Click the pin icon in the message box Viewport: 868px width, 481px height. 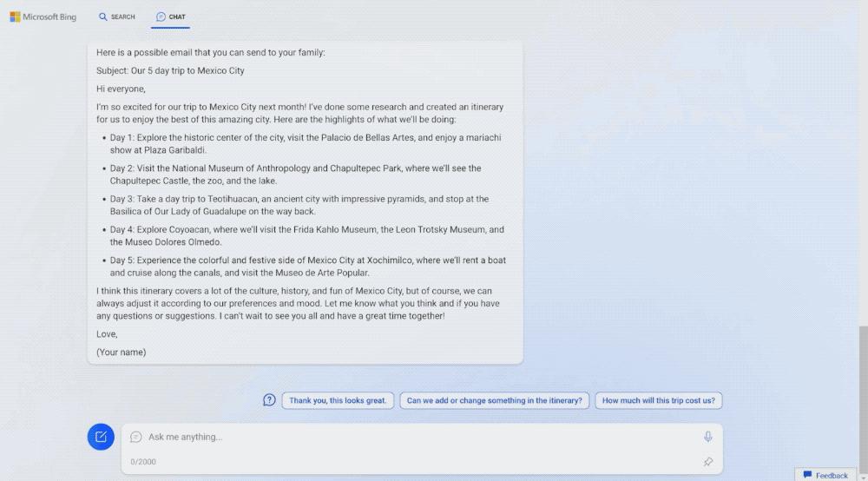(708, 462)
